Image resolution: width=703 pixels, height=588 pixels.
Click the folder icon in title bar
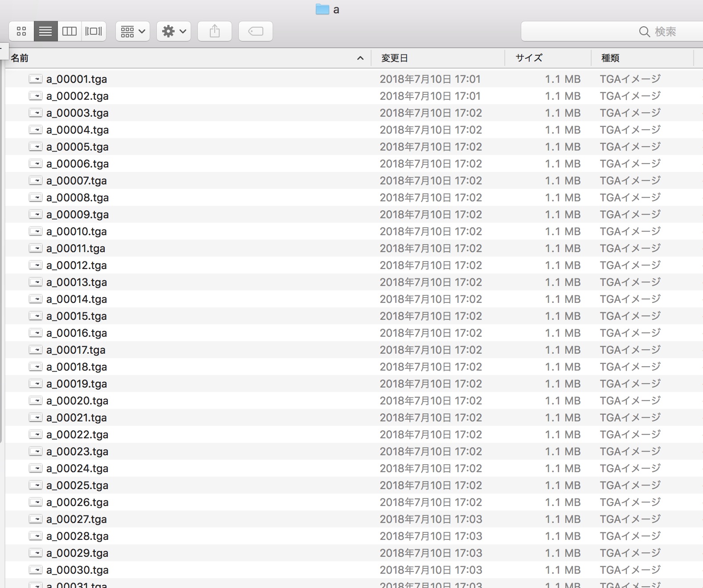tap(322, 9)
